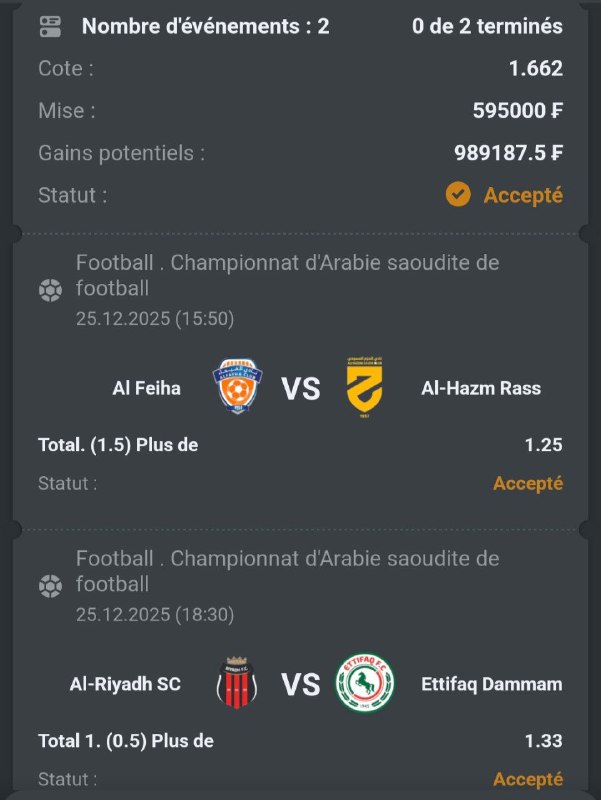Click the orange accepted checkmark icon
Viewport: 601px width, 800px height.
point(458,194)
